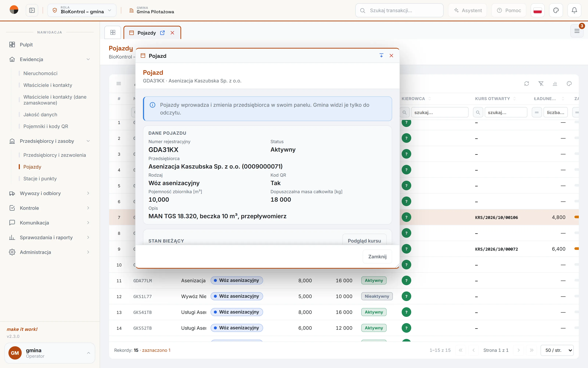
Task: Click Zamknij to close the dialog
Action: tap(377, 256)
